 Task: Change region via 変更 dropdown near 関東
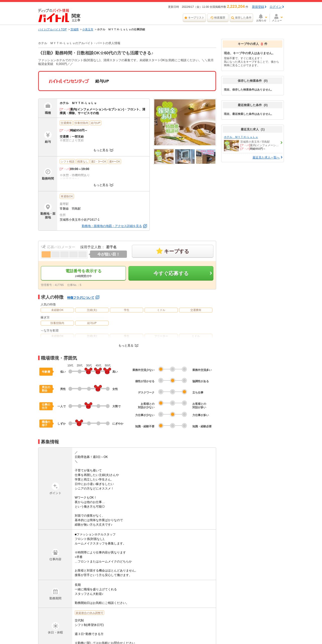(76, 20)
